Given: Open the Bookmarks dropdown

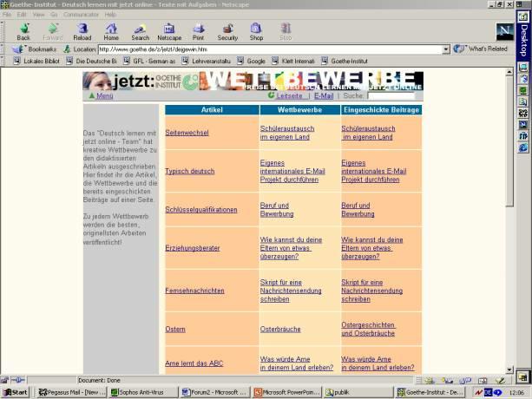Looking at the screenshot, I should coord(35,49).
